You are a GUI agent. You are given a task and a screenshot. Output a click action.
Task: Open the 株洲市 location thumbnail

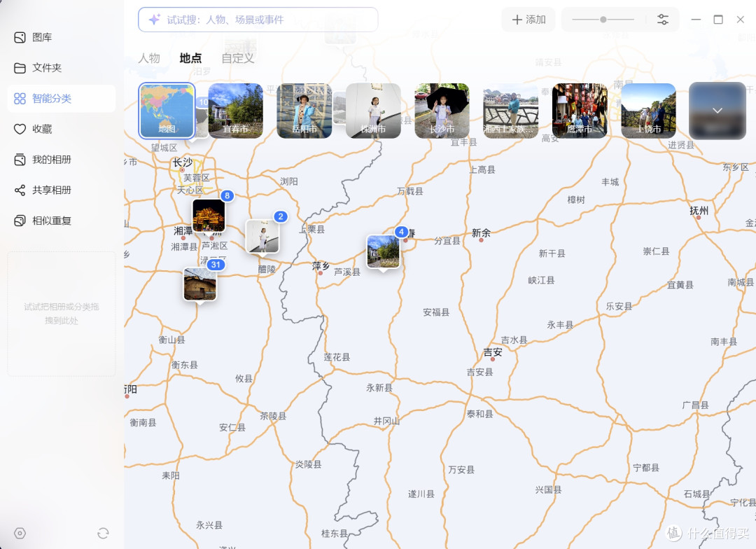point(373,111)
